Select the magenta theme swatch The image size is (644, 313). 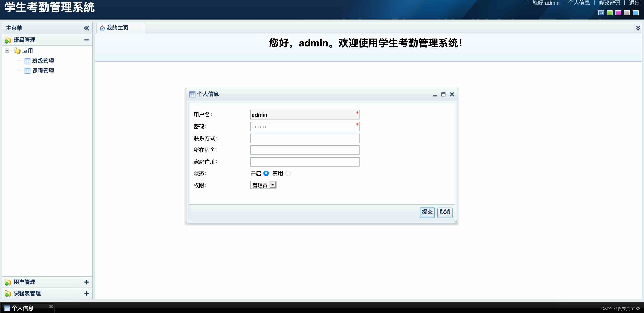click(x=618, y=13)
